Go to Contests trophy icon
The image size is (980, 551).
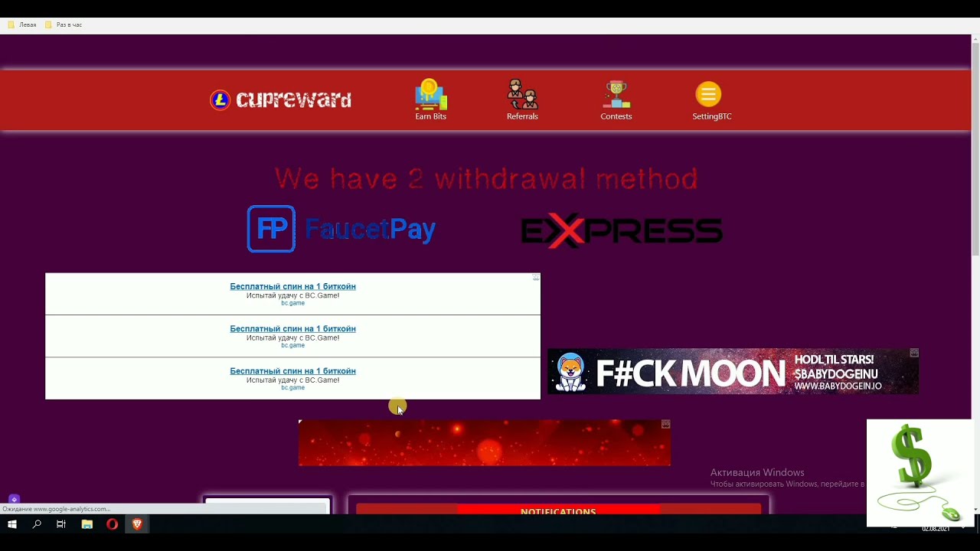616,95
